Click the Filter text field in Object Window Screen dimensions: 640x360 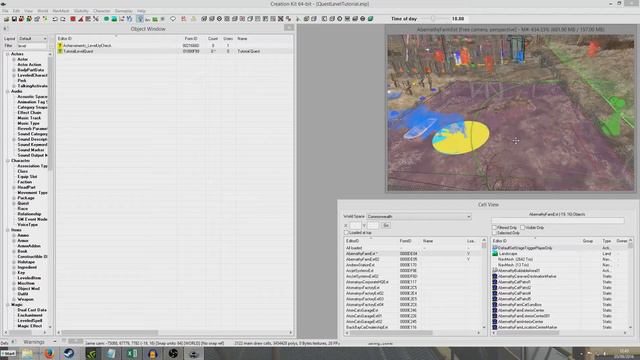click(32, 46)
